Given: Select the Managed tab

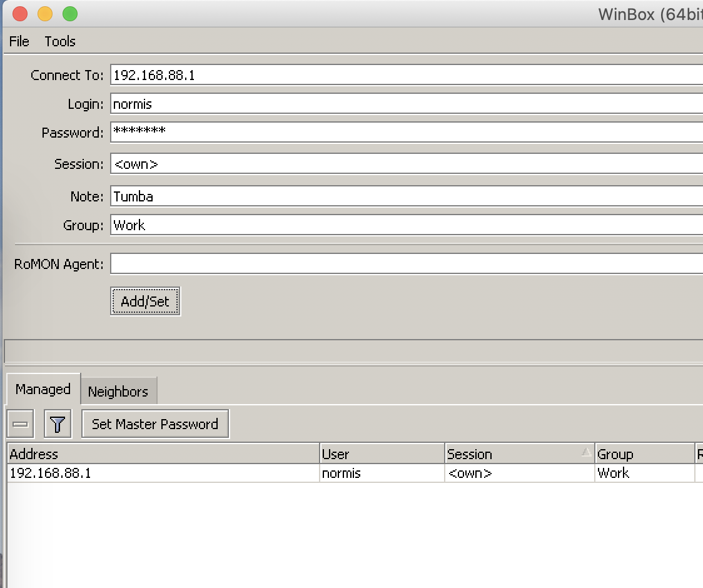Looking at the screenshot, I should click(42, 388).
